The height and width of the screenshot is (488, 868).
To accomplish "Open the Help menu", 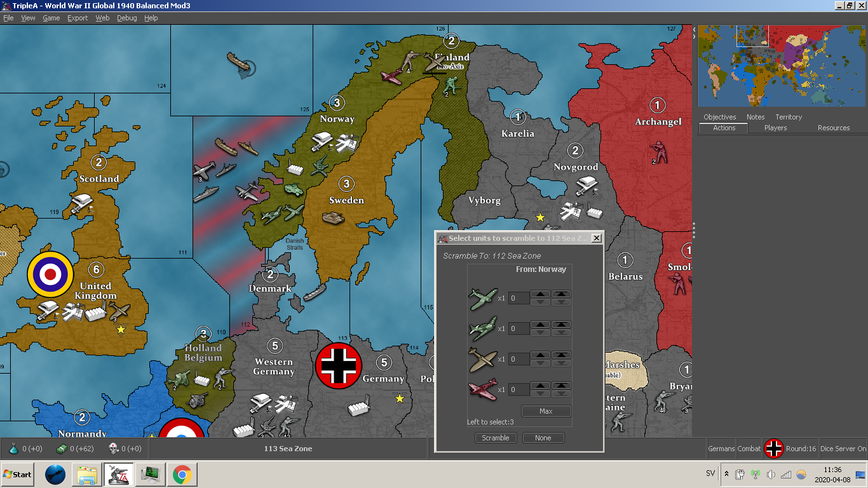I will click(151, 18).
